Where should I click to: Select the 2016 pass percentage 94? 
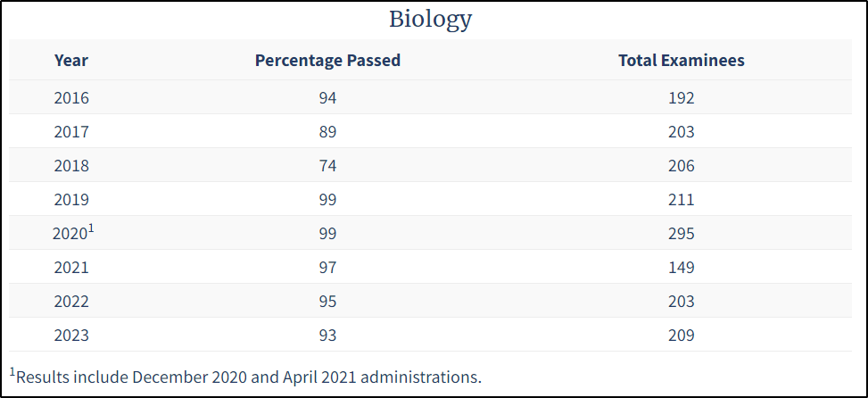pyautogui.click(x=327, y=98)
